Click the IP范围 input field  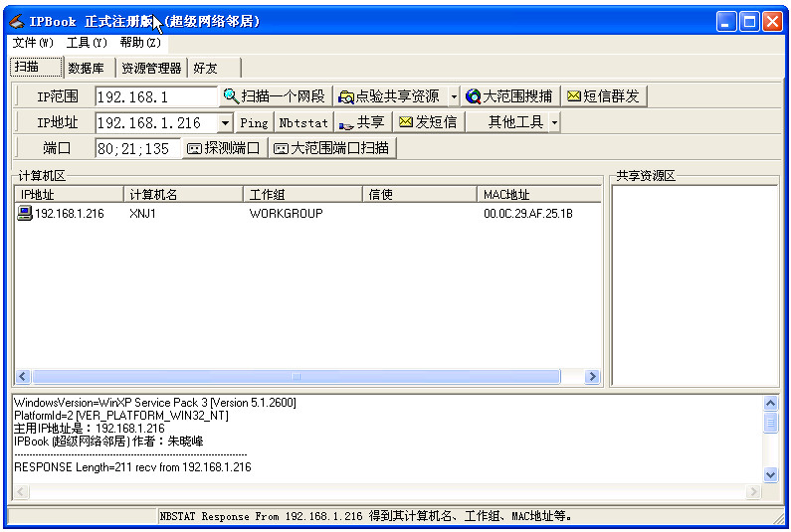point(156,96)
